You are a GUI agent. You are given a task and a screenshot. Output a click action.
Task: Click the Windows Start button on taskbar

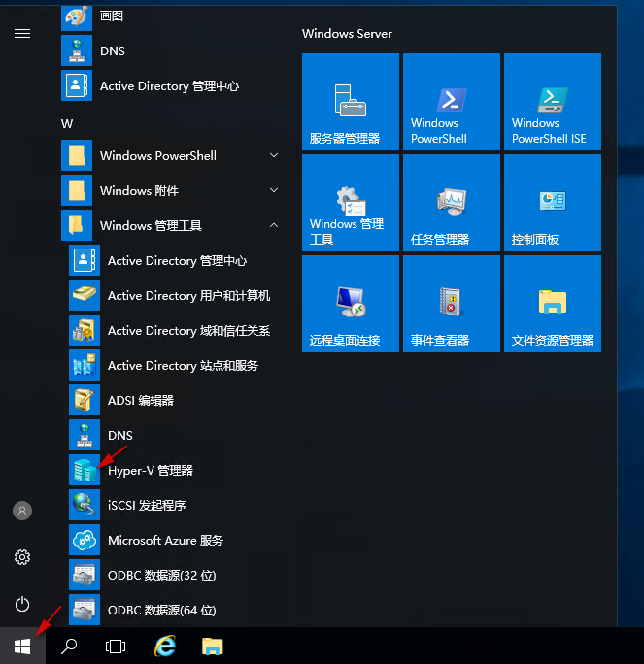pyautogui.click(x=22, y=646)
